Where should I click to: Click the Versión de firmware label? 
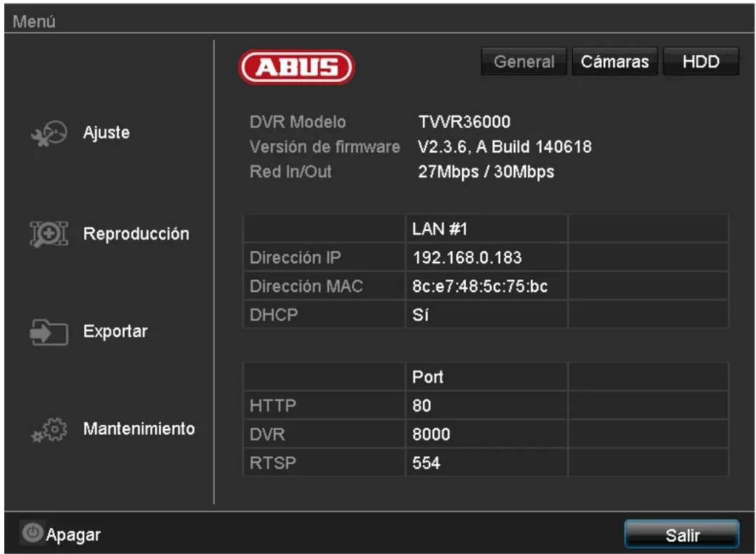(x=325, y=147)
